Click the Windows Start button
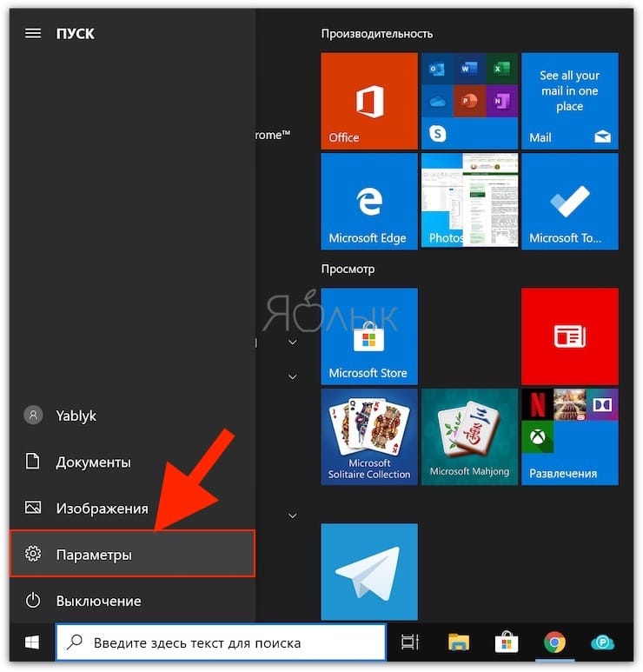This screenshot has height=672, width=643. [x=32, y=642]
